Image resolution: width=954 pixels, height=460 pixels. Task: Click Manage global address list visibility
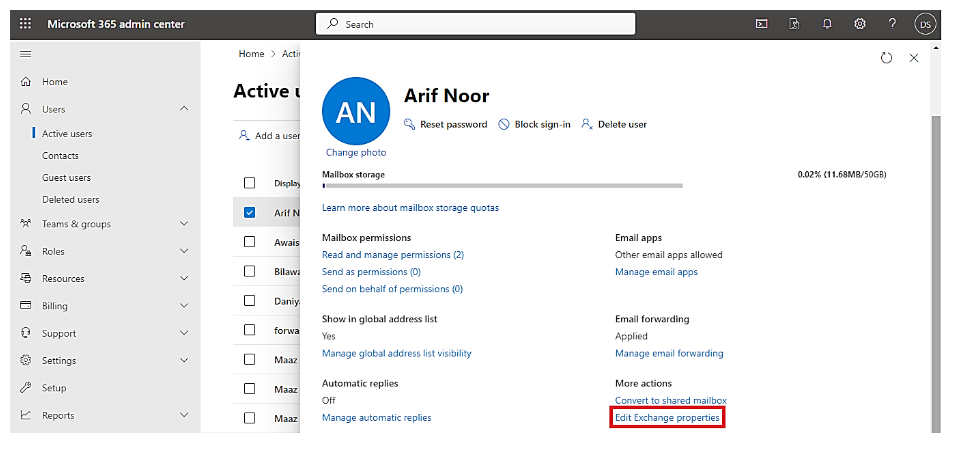click(x=397, y=354)
